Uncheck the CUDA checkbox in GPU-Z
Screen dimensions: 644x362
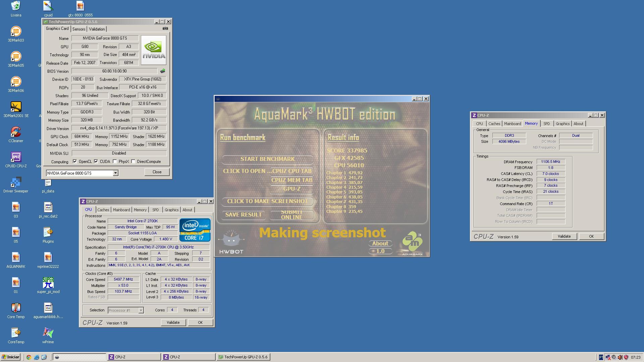coord(96,161)
